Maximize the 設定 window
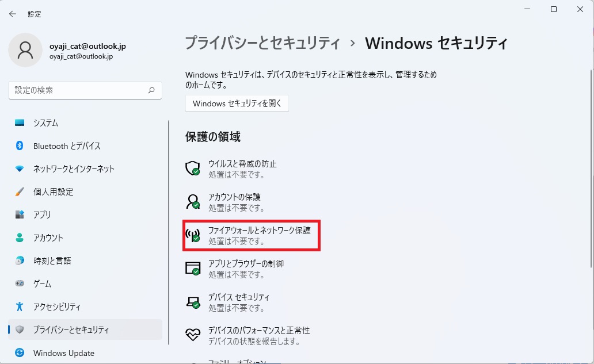Viewport: 594px width, 364px height. click(x=554, y=9)
